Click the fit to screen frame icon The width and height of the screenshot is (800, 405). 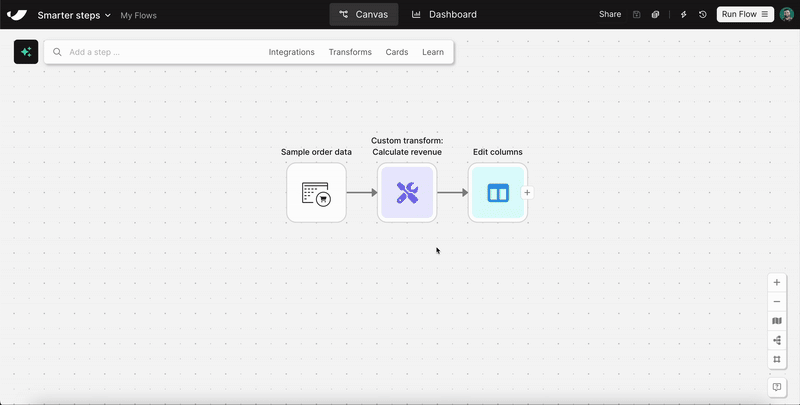[777, 359]
